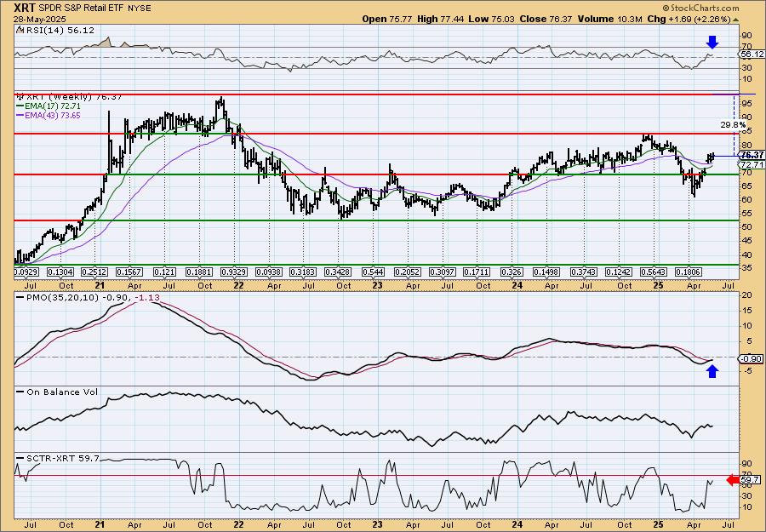Click the XRT ticker symbol in the header

click(25, 8)
